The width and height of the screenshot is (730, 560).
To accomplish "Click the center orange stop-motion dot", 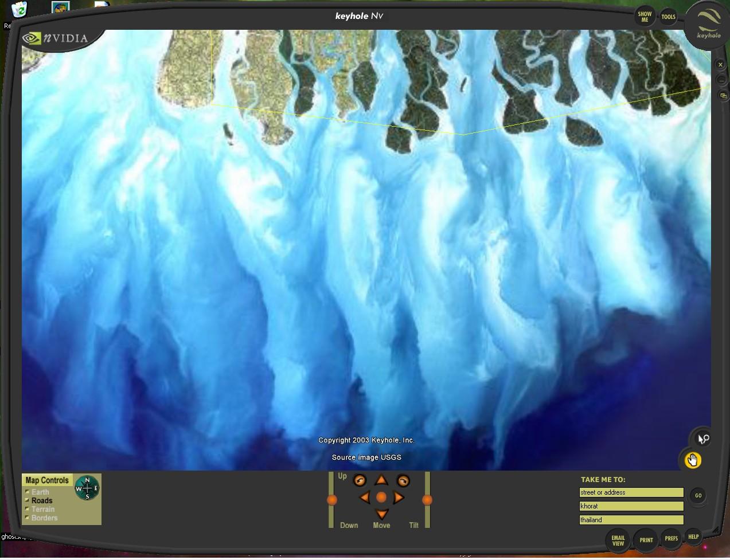I will pos(381,498).
